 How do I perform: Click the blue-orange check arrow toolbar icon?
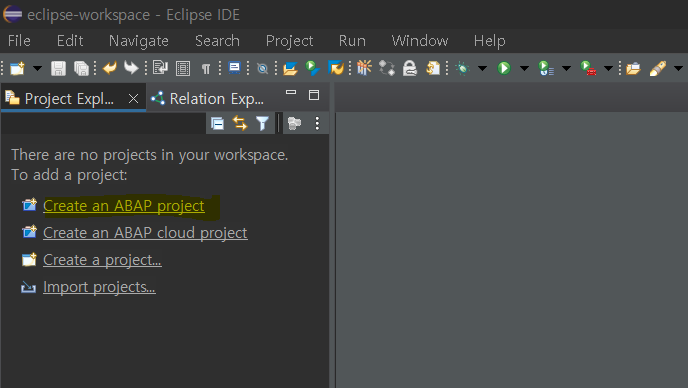click(336, 68)
